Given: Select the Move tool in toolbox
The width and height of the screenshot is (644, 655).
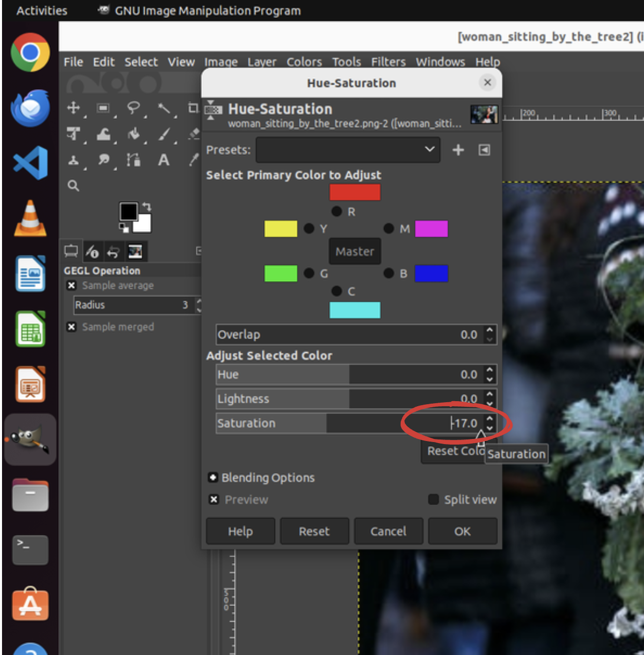Looking at the screenshot, I should 74,107.
